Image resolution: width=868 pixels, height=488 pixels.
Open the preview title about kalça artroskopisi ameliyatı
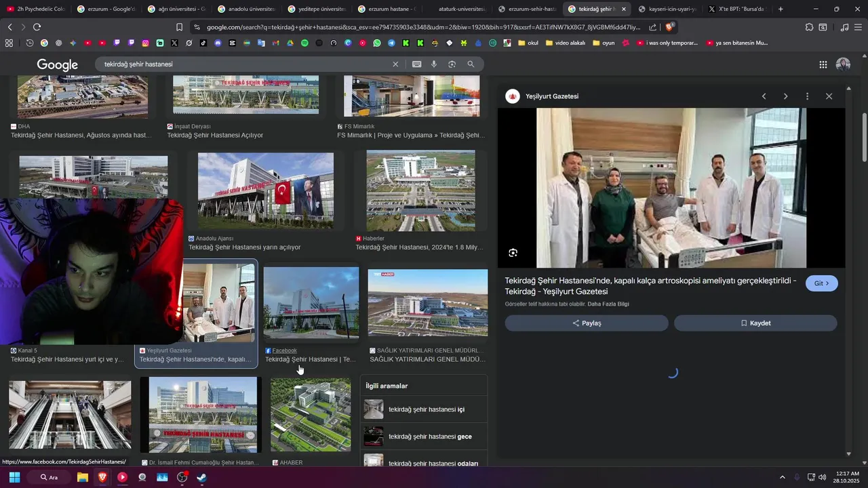pyautogui.click(x=651, y=285)
